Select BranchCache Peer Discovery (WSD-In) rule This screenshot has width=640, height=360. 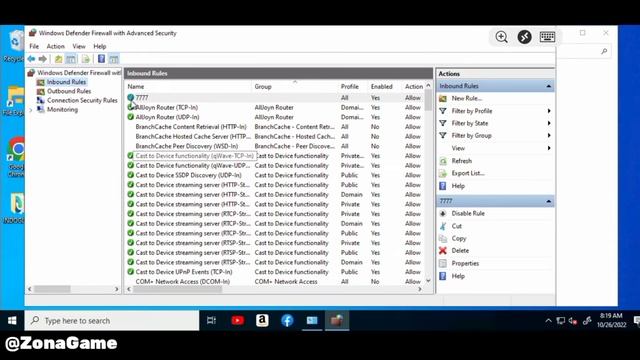274,146
